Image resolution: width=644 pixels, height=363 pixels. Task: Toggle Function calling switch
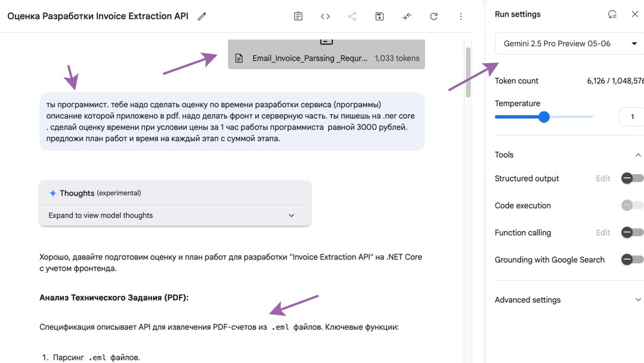[632, 233]
